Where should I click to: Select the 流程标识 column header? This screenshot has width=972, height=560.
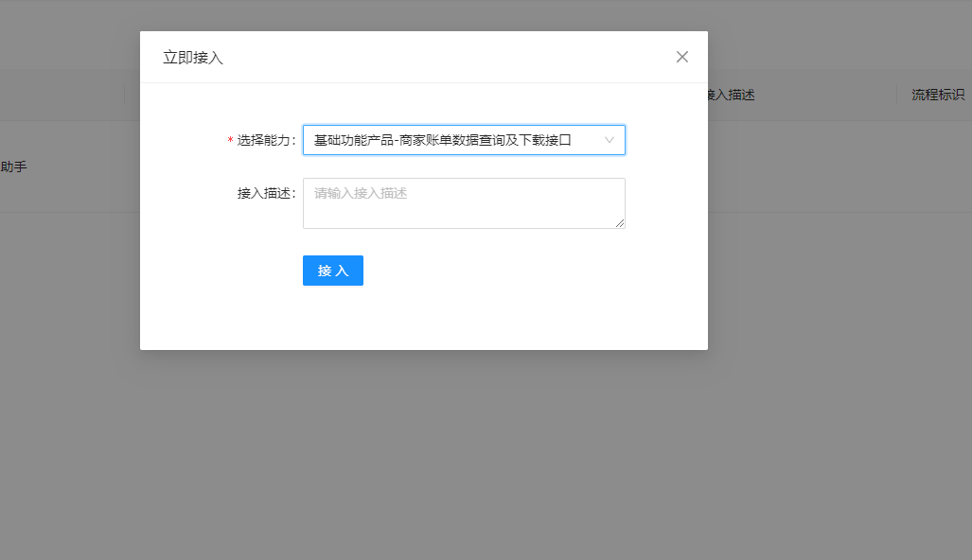click(x=937, y=95)
